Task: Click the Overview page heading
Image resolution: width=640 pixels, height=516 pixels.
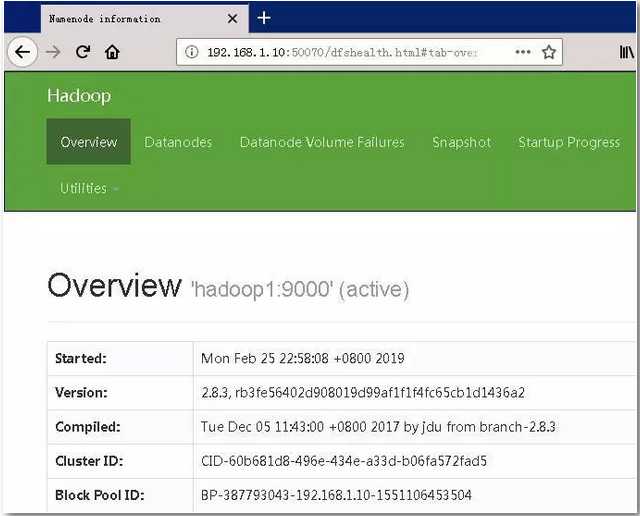Action: coord(114,285)
